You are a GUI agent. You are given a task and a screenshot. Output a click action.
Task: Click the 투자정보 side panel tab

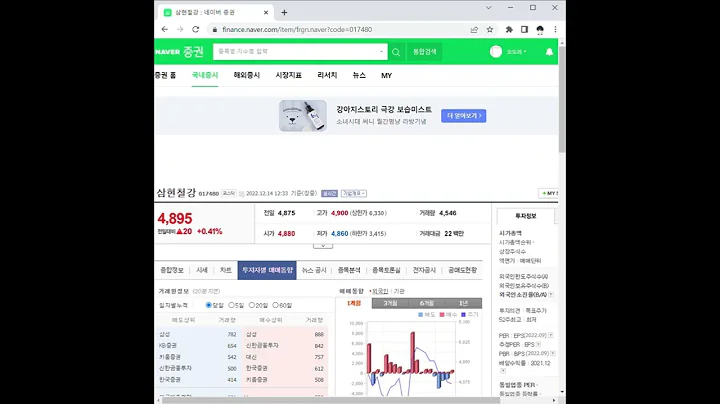526,216
